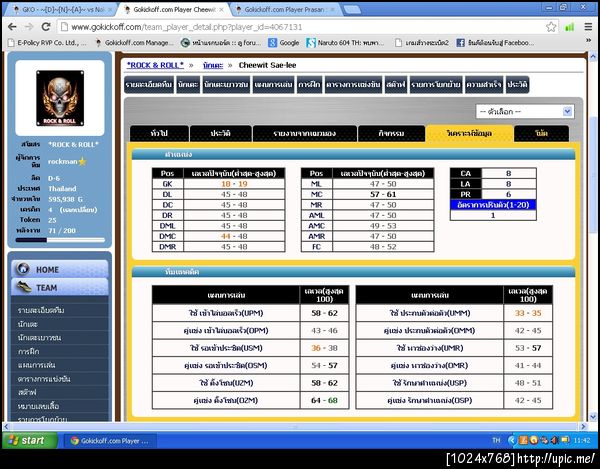Click the gold star next to rockman
This screenshot has width=600, height=469.
click(82, 162)
